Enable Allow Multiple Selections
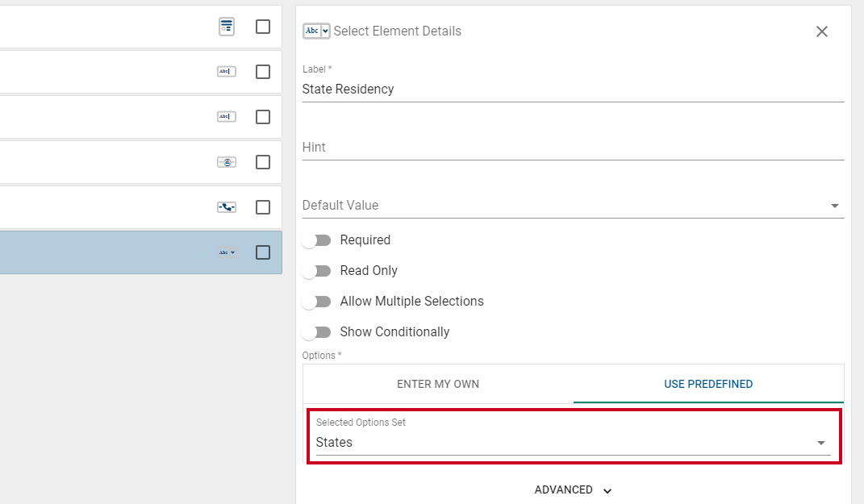 (316, 302)
